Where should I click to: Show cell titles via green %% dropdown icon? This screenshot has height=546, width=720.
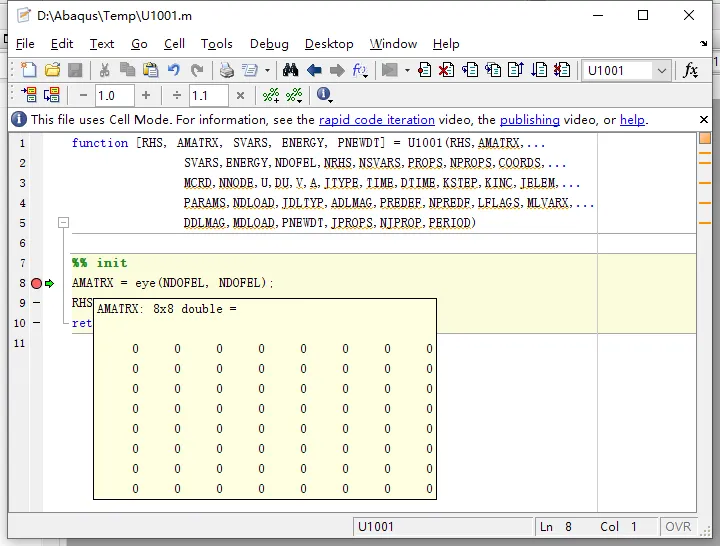click(294, 95)
